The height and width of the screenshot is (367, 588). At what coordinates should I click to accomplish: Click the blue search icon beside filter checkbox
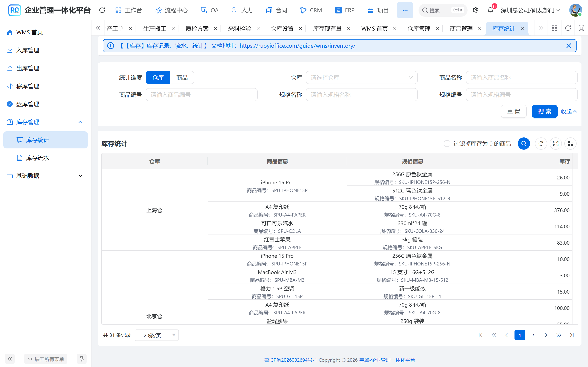point(524,144)
